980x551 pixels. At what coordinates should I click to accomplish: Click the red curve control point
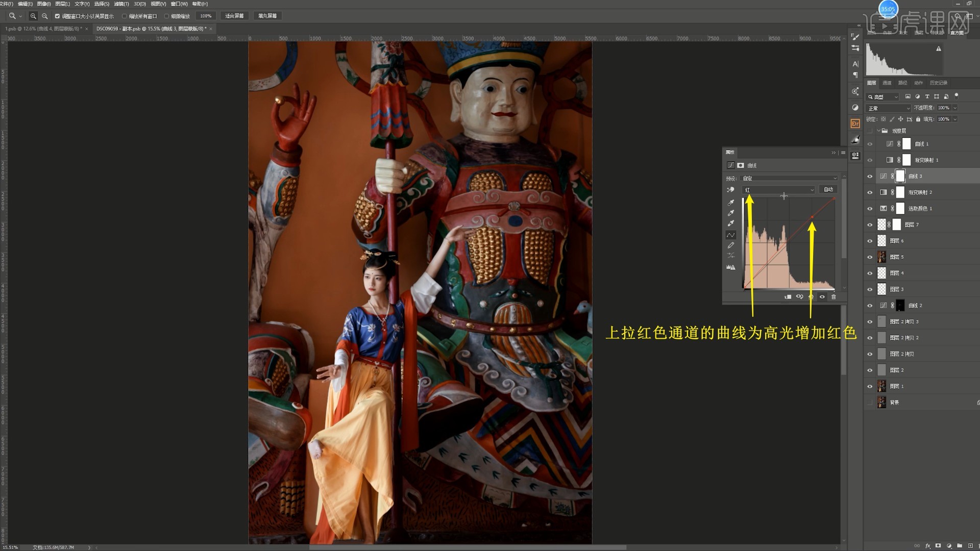point(812,217)
